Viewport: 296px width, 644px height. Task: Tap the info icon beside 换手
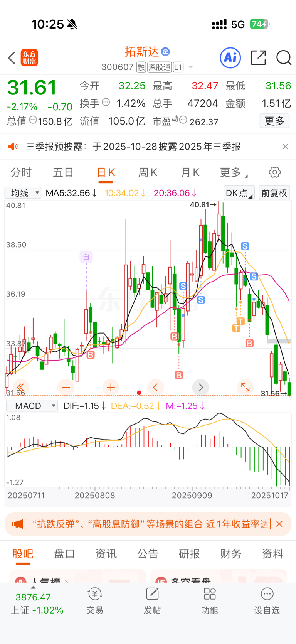click(x=106, y=102)
